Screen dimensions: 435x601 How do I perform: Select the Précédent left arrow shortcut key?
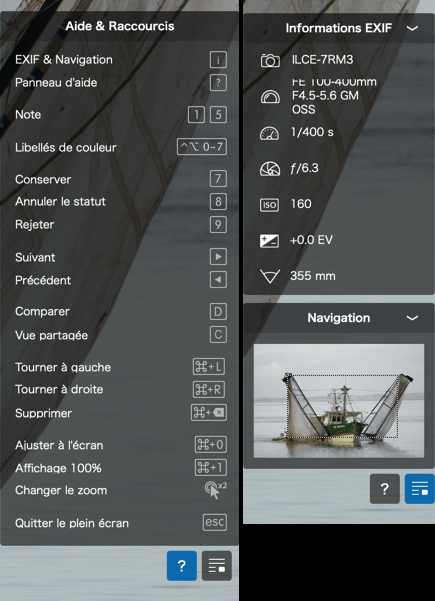(x=218, y=280)
